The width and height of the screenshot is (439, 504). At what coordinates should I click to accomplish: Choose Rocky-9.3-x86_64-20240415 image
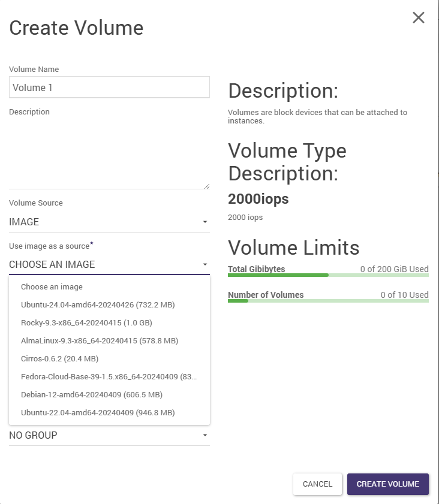(86, 323)
